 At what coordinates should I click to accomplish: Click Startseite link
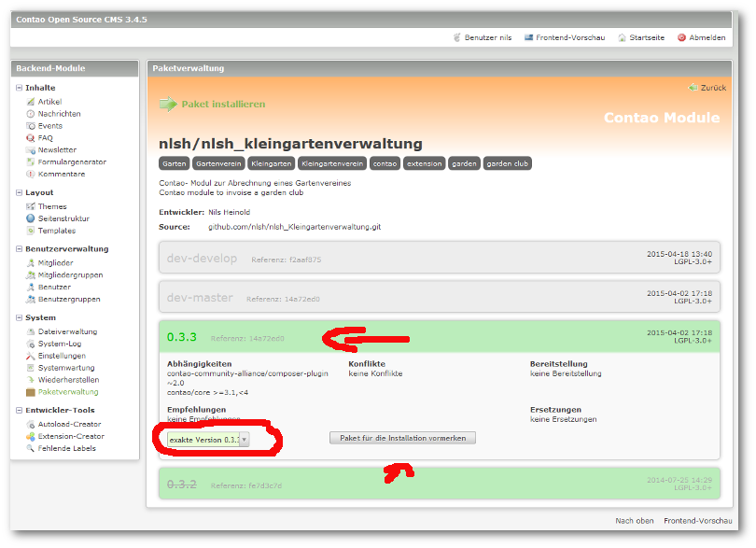tap(647, 37)
